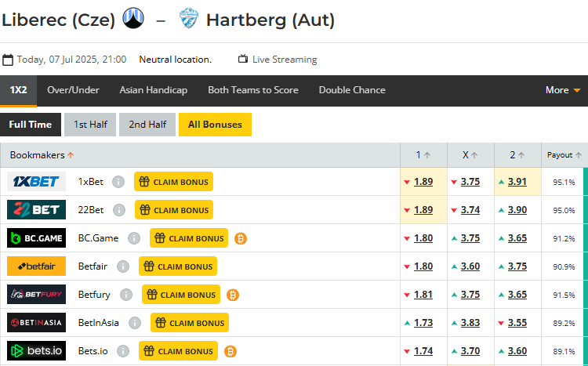Click the Bitcoin icon in BC.Game row
This screenshot has height=366, width=588.
point(241,238)
